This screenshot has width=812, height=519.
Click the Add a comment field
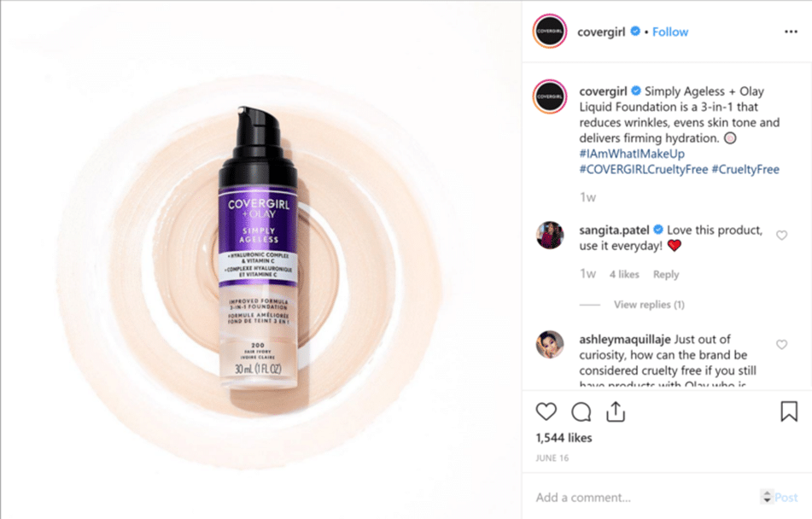[645, 498]
